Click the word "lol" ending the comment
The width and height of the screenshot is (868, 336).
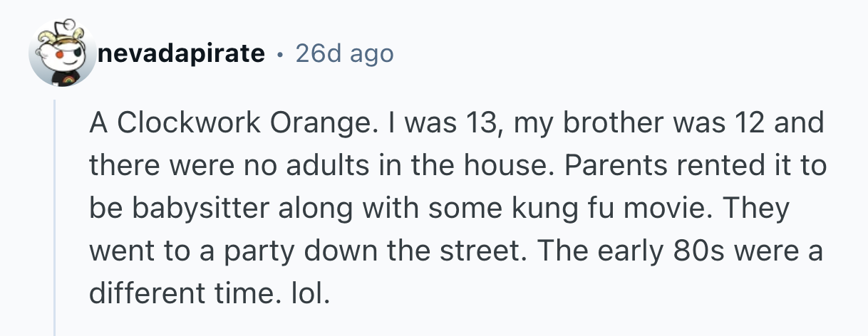(x=311, y=293)
